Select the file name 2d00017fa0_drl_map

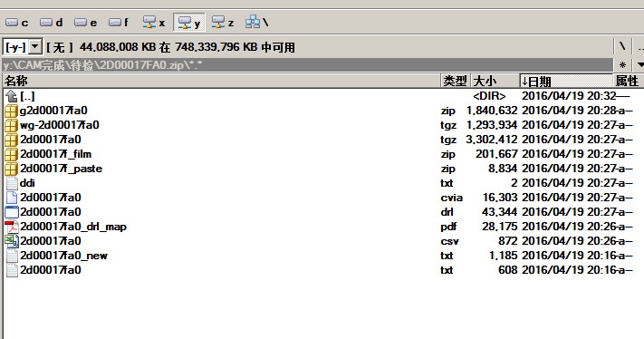coord(73,227)
